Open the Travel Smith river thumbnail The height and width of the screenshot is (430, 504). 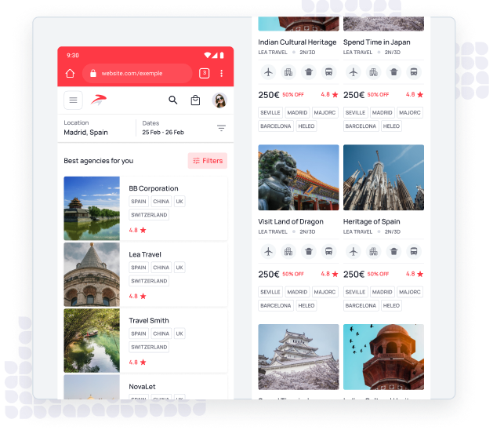point(92,341)
